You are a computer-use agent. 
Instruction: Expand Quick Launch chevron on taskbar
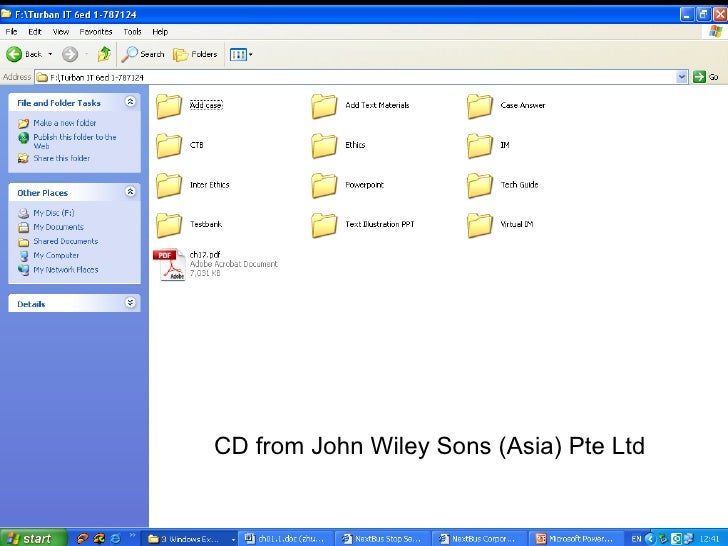click(x=132, y=536)
